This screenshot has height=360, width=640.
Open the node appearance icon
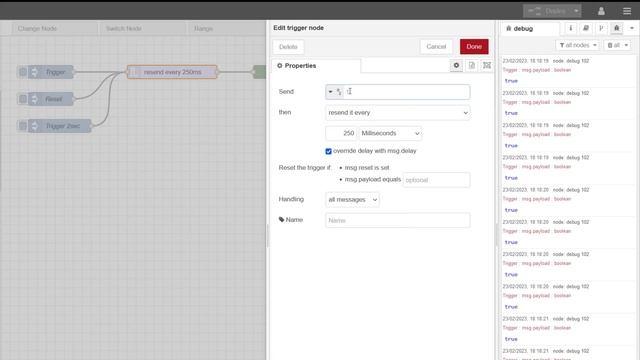click(487, 65)
